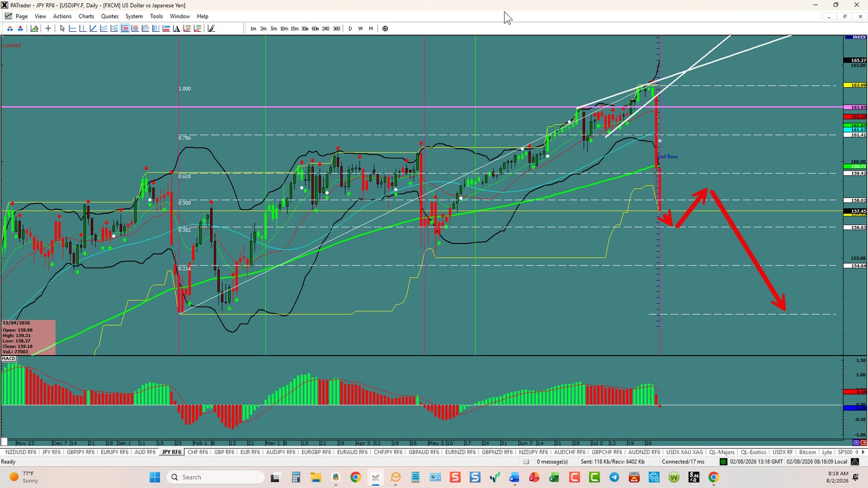Switch to the GBPJPY RF6 tab

81,452
